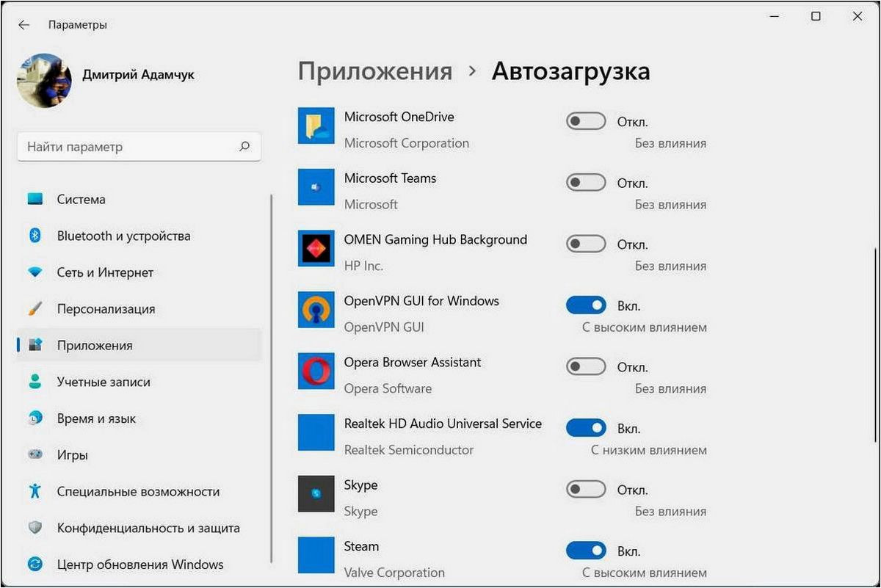This screenshot has width=881, height=588.
Task: Disable Realtek HD Audio Universal Service toggle
Action: pos(586,428)
